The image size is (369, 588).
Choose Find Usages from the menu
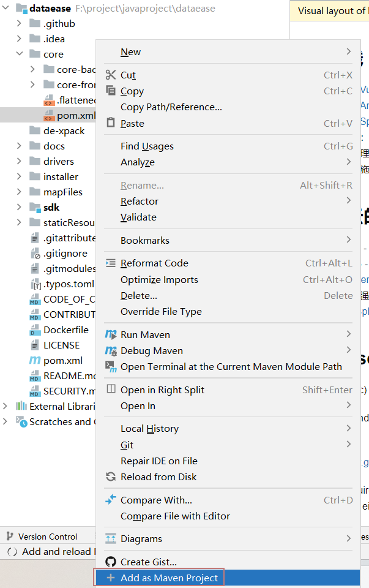(147, 146)
